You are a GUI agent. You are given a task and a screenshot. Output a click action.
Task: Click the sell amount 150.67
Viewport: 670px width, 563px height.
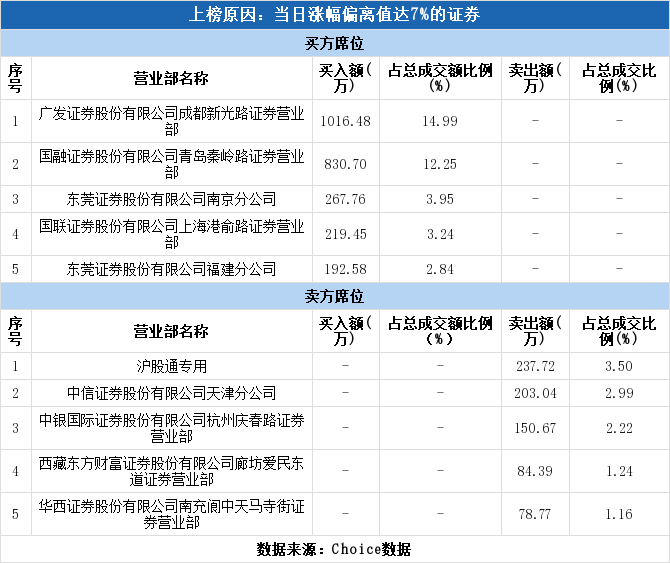[535, 428]
